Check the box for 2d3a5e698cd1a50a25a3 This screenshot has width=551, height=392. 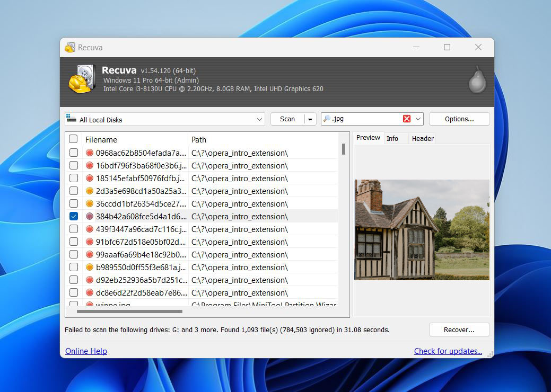[73, 191]
